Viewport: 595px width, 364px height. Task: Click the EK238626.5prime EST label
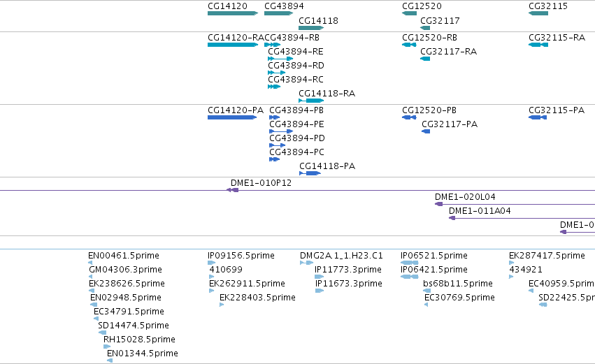pos(127,284)
